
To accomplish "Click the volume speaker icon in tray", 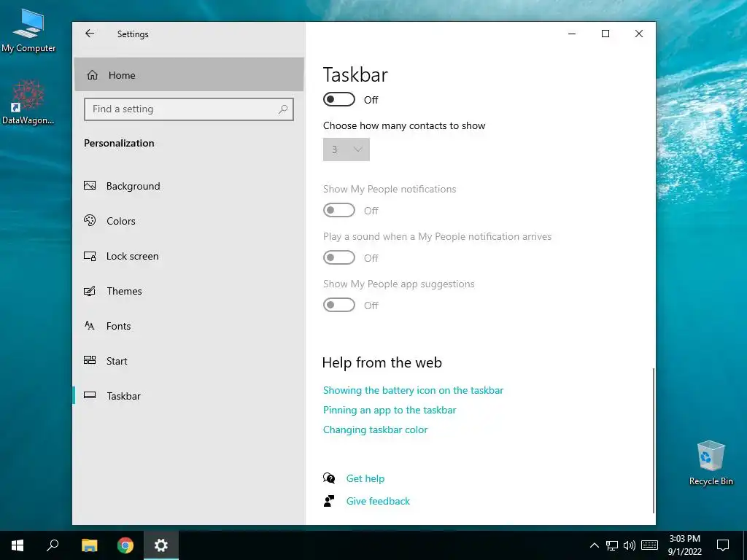I will (x=630, y=545).
